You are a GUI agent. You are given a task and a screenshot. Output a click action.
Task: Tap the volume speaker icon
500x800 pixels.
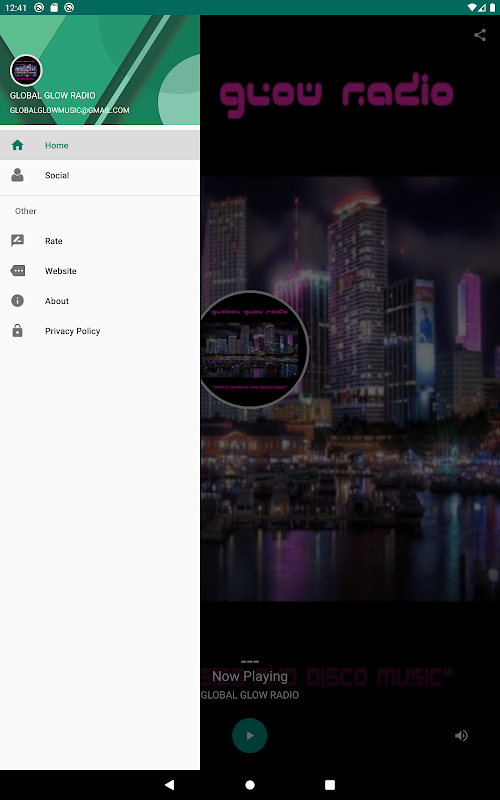click(461, 735)
